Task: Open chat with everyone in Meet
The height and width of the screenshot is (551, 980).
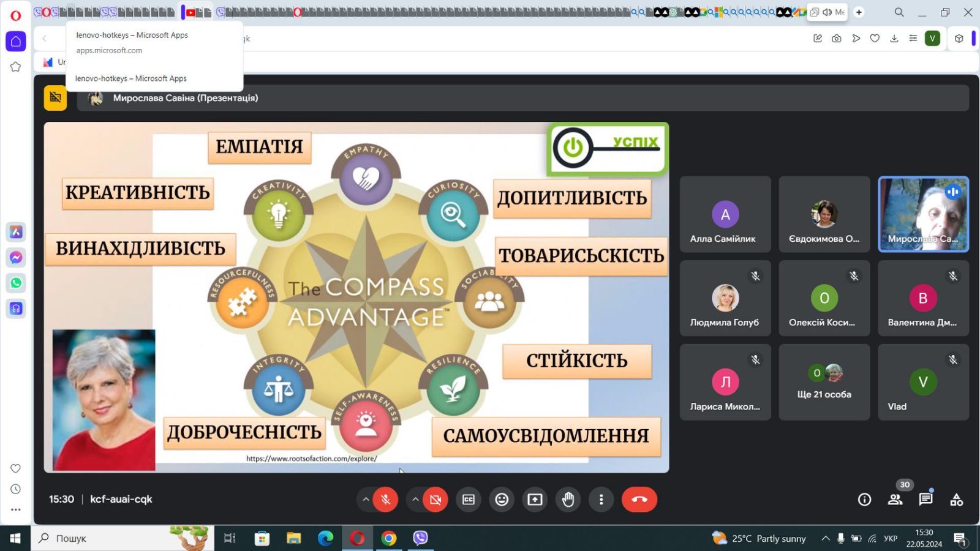Action: [x=926, y=500]
